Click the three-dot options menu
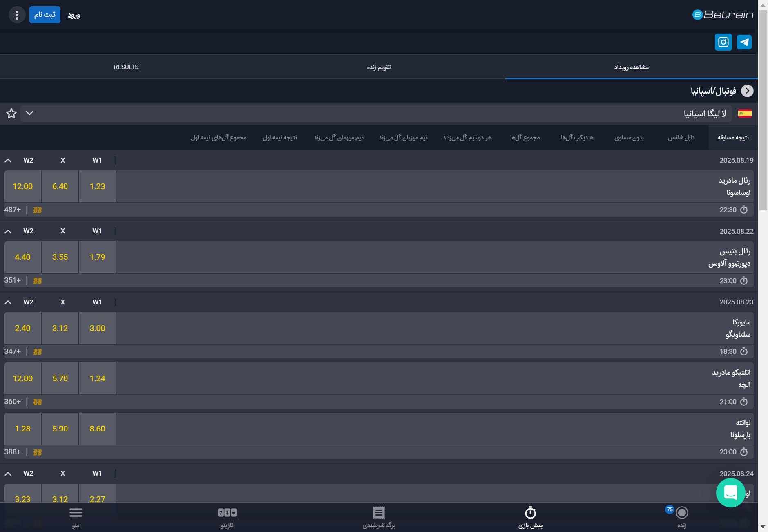768x532 pixels. click(17, 15)
